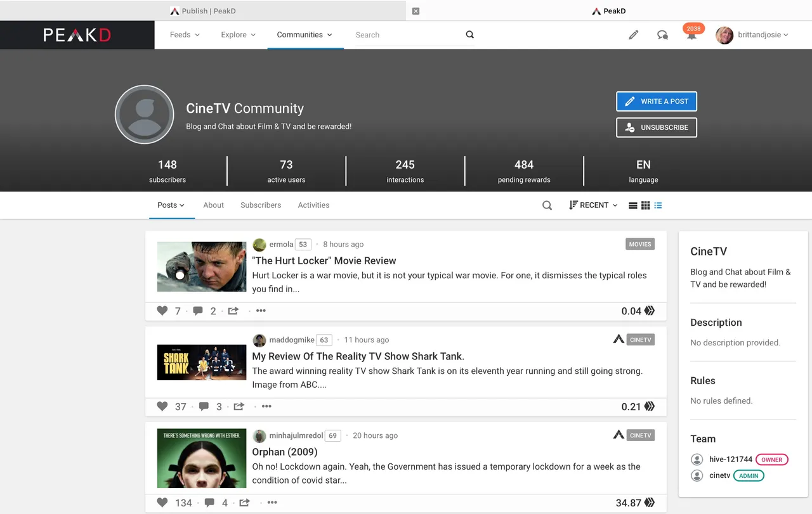This screenshot has width=812, height=514.
Task: Visit author ermola's profile
Action: (281, 245)
